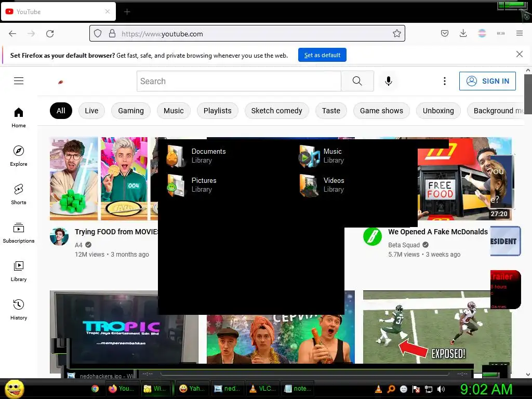Select the All filter chip
Viewport: 532px width, 399px height.
click(x=61, y=111)
